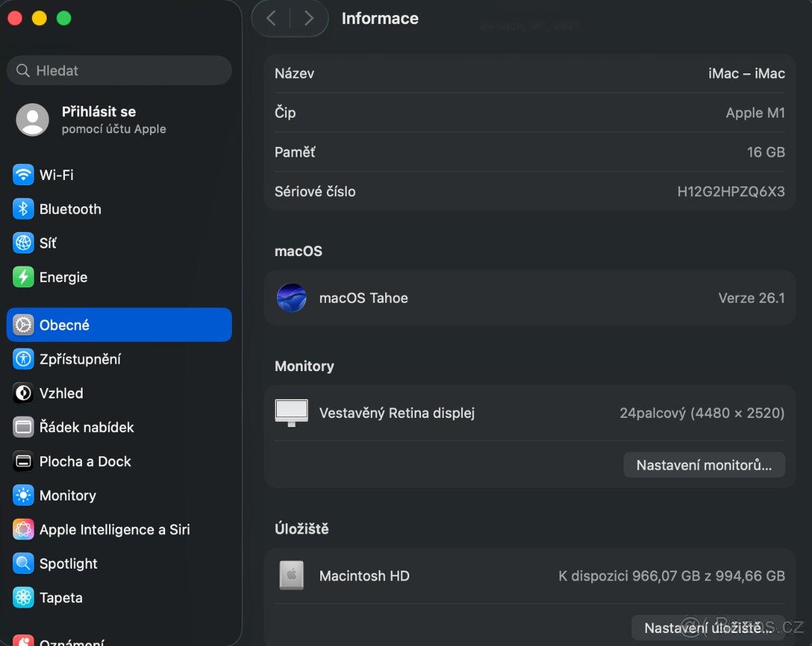Click Apple Intelligence a Siri icon
This screenshot has height=646, width=812.
pyautogui.click(x=23, y=530)
